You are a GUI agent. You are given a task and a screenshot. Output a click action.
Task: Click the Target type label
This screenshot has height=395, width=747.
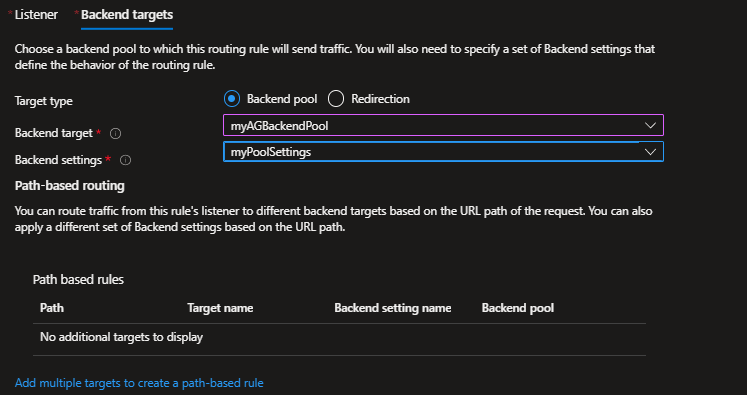point(44,101)
